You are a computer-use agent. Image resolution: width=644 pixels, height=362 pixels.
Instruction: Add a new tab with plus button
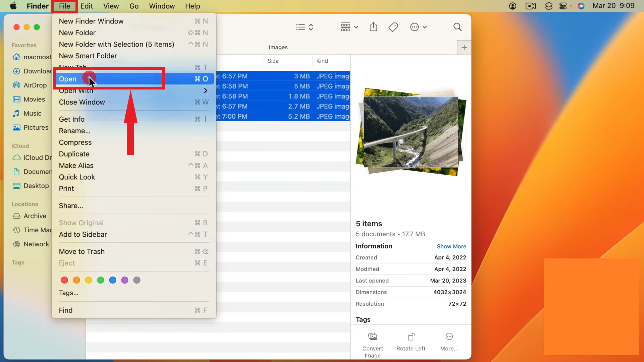pos(464,47)
